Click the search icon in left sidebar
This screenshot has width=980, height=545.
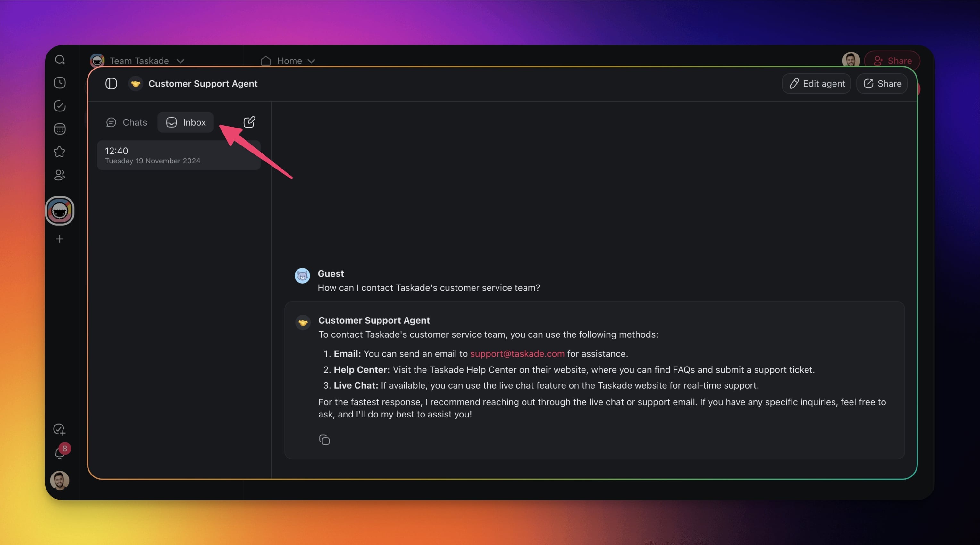coord(60,60)
